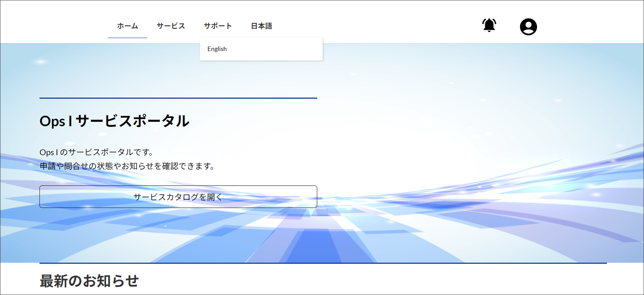This screenshot has width=644, height=295.
Task: Click the 最新のお知らせ heading
Action: pyautogui.click(x=89, y=281)
